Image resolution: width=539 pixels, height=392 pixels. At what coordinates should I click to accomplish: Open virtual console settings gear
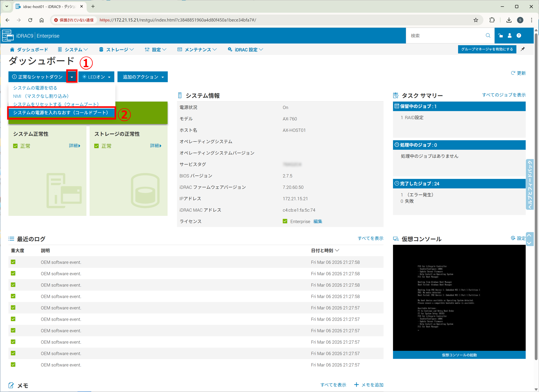coord(513,238)
